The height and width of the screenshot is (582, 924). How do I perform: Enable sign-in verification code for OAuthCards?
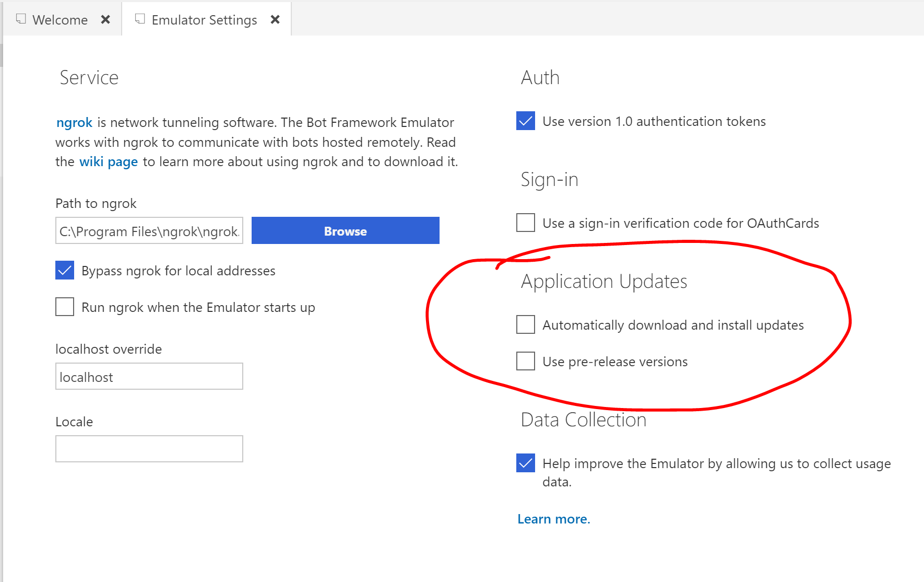pos(525,223)
